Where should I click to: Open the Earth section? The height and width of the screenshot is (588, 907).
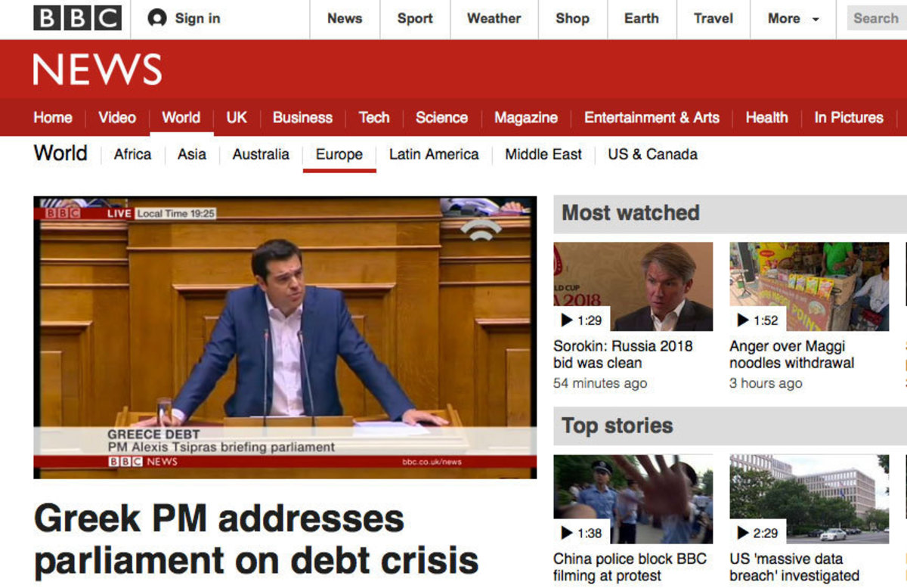[641, 19]
